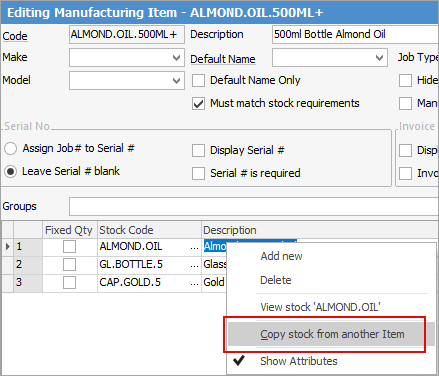Click the Stock Code column header

(149, 230)
